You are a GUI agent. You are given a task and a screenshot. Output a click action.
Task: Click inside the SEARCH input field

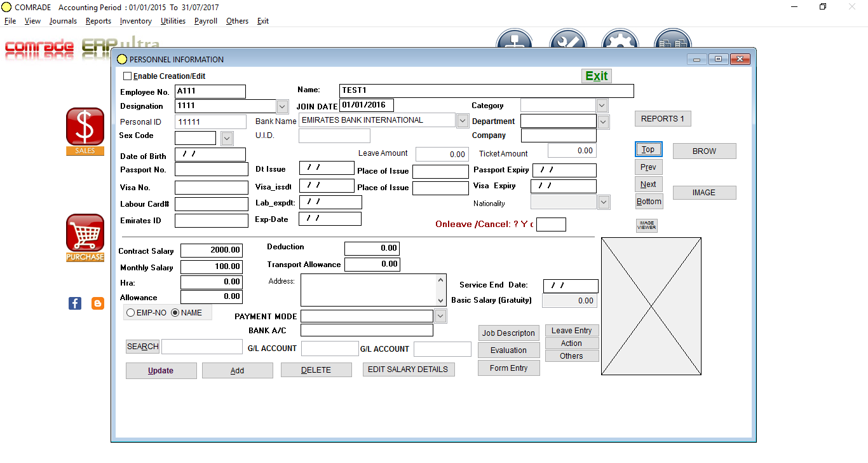(201, 346)
